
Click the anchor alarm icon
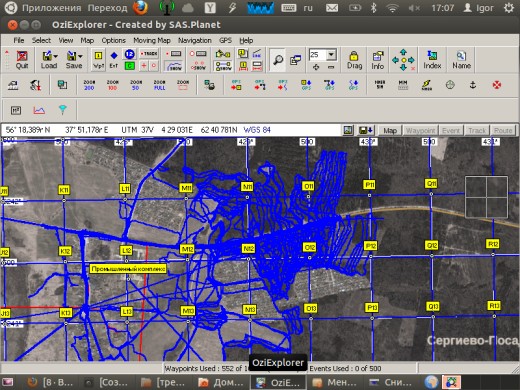coord(473,85)
